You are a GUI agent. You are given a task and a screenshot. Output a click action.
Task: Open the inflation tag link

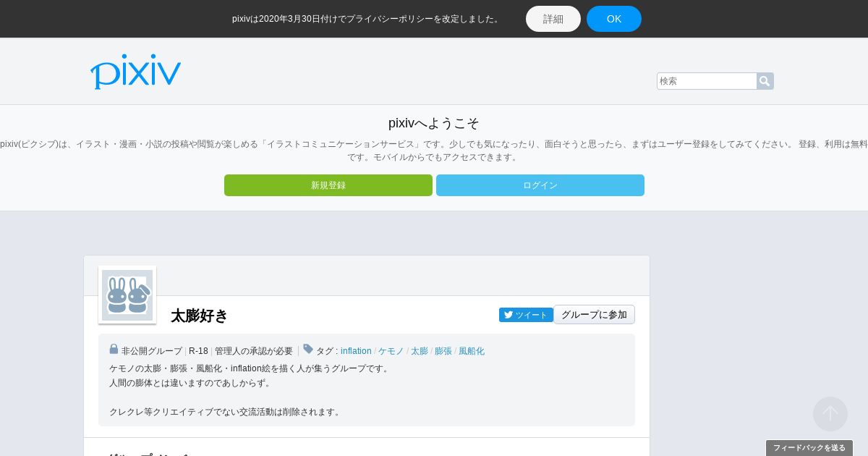[356, 351]
